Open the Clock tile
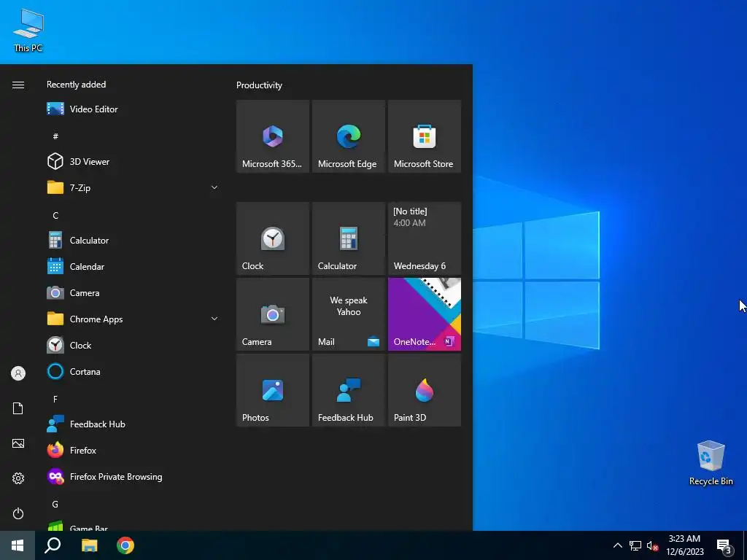The width and height of the screenshot is (747, 560). [x=273, y=238]
